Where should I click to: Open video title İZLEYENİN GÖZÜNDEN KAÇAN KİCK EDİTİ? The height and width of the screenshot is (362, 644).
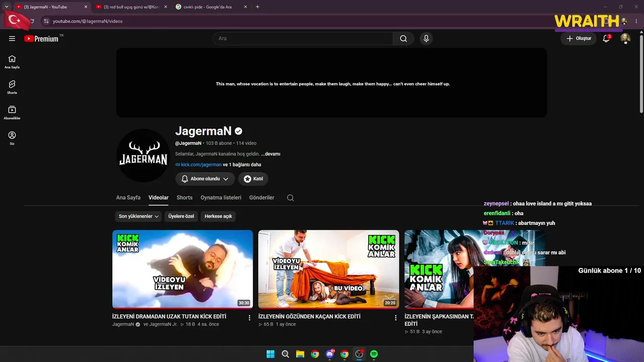[x=309, y=317]
